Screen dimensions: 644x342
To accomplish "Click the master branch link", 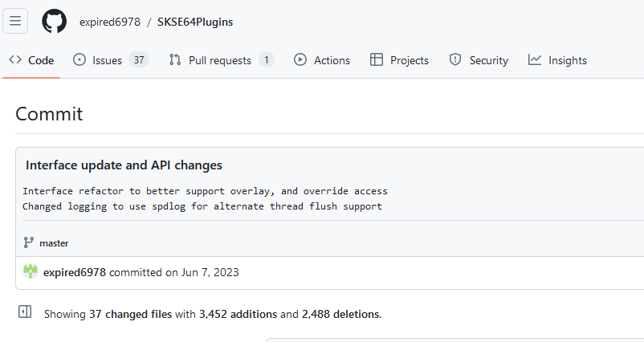I will 54,242.
